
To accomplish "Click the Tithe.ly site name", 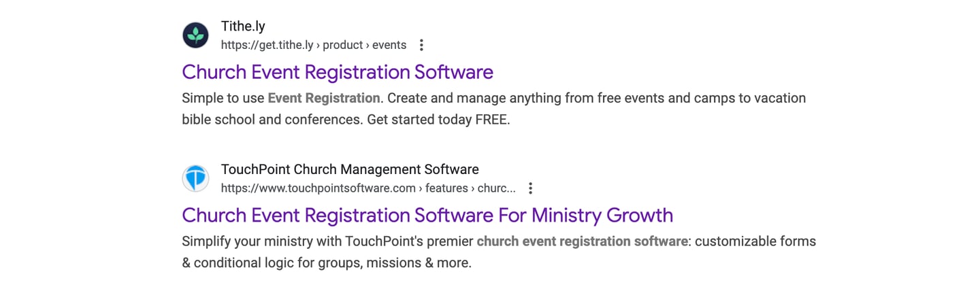I will (x=243, y=27).
